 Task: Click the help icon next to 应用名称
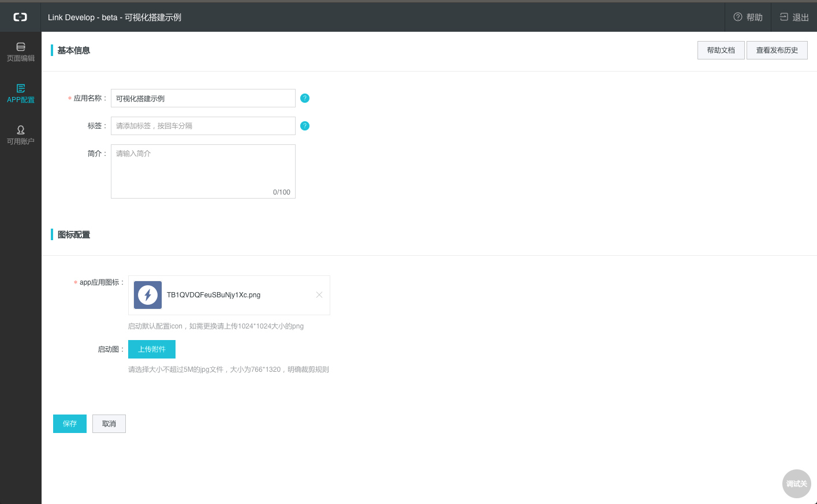305,98
